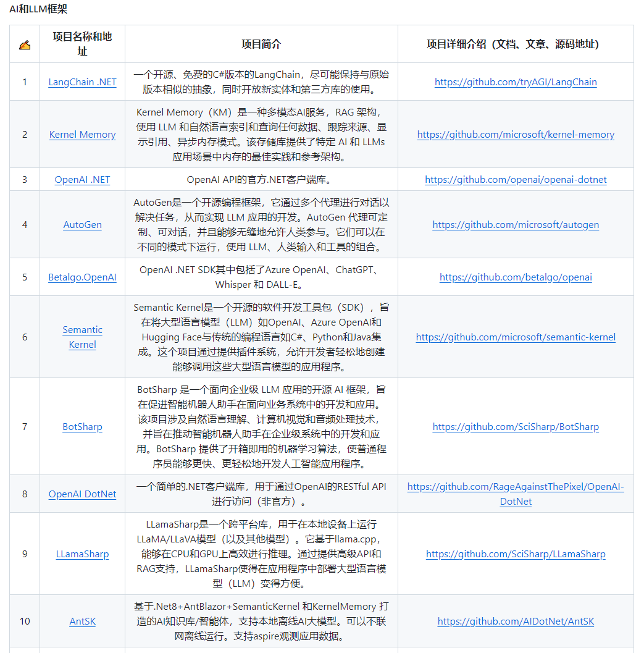Open the OpenAI DotNet project link
The width and height of the screenshot is (644, 653).
tap(82, 494)
